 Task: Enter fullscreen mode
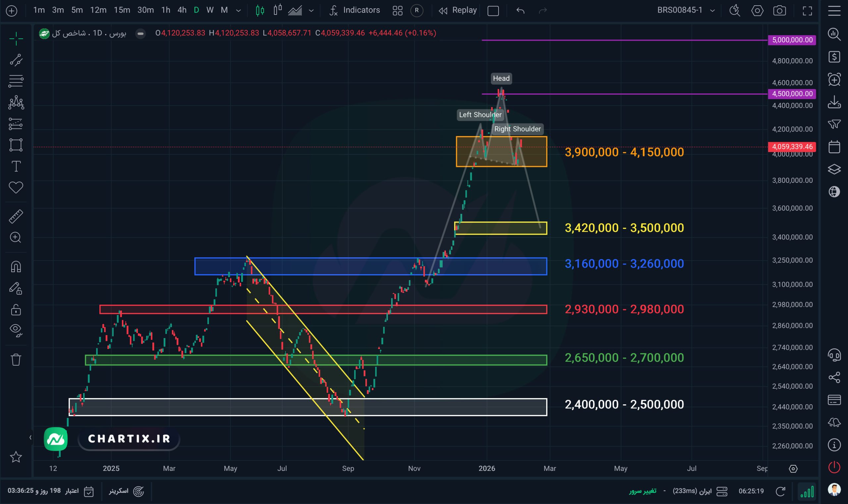coord(807,11)
